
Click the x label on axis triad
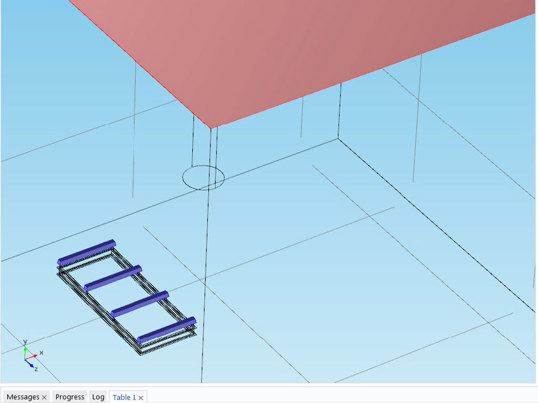(42, 352)
